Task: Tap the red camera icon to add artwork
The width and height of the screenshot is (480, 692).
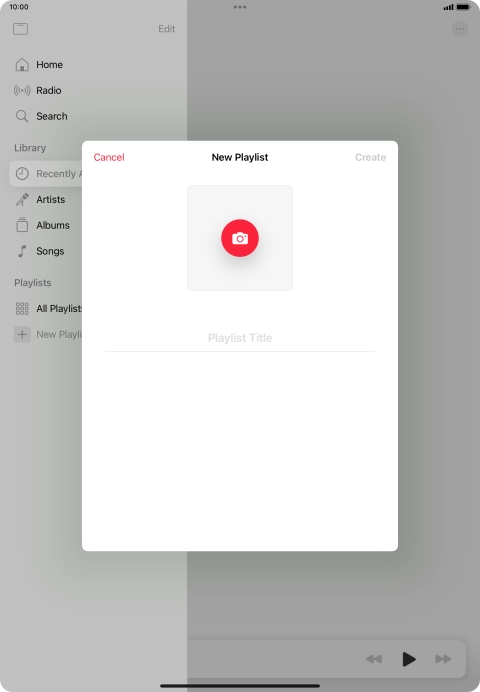Action: point(240,238)
